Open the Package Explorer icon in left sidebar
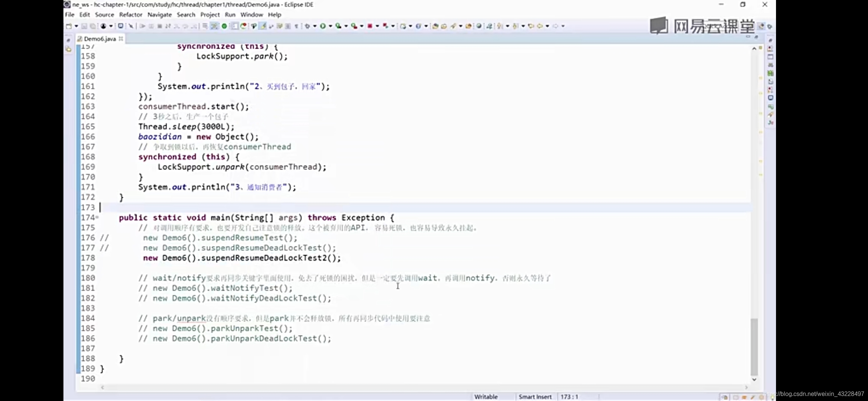Viewport: 868px width, 401px height. pos(68,49)
